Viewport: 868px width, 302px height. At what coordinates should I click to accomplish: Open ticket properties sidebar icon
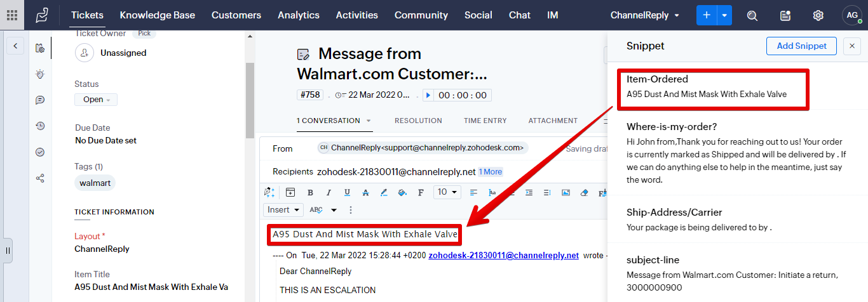click(x=40, y=48)
